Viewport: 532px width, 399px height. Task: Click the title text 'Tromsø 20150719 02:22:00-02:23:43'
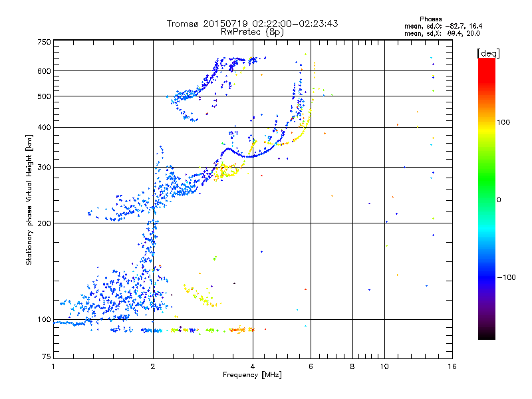point(252,23)
